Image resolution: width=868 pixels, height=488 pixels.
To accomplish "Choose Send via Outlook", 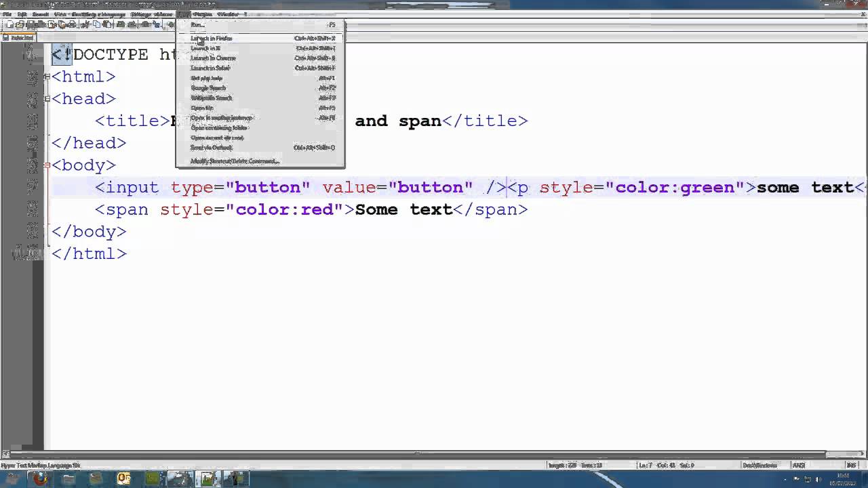I will (260, 147).
